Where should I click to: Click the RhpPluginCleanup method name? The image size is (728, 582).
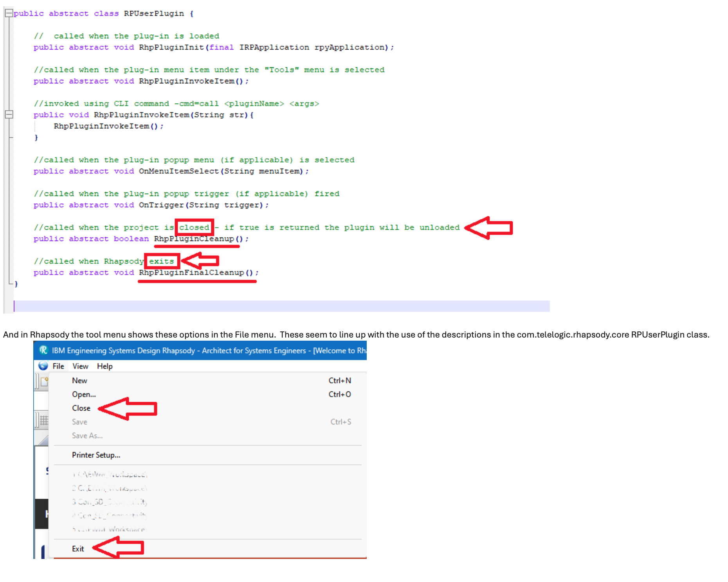tap(194, 239)
